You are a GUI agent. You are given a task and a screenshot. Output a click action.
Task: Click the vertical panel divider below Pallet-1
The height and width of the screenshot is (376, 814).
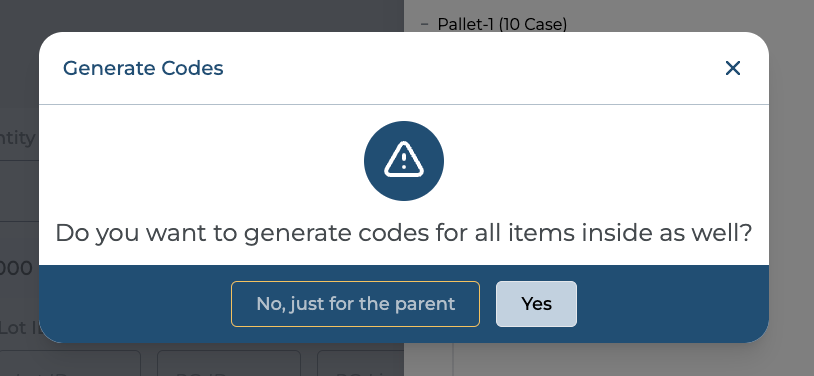pos(453,359)
